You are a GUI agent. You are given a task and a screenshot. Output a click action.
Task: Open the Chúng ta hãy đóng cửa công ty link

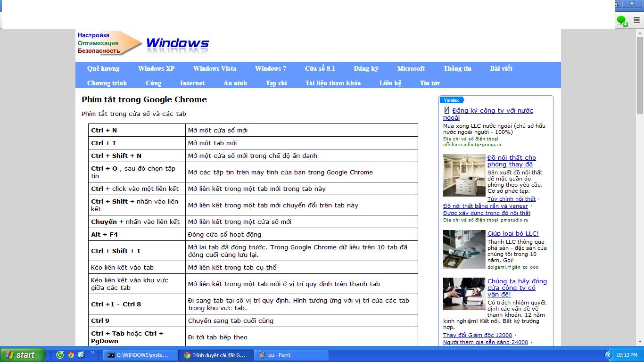(x=517, y=288)
